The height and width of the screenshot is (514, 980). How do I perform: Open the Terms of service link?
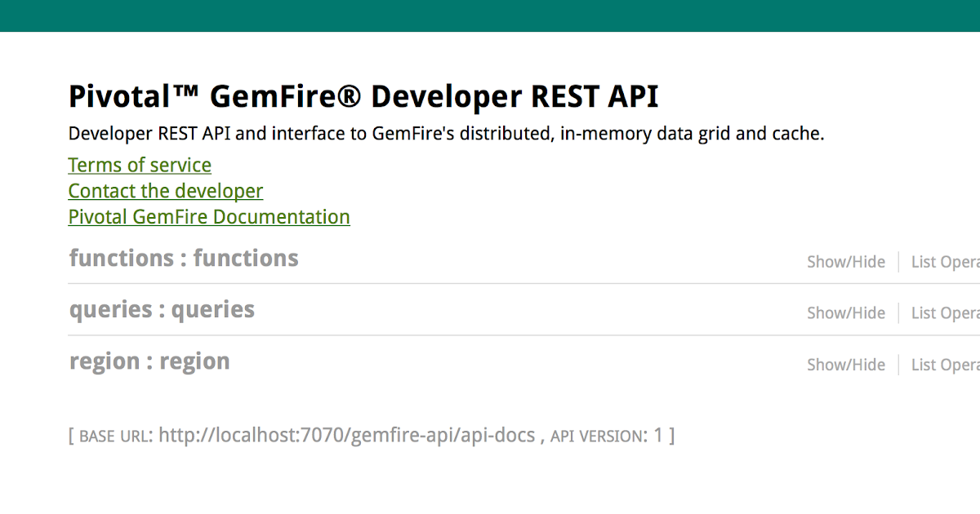(140, 166)
